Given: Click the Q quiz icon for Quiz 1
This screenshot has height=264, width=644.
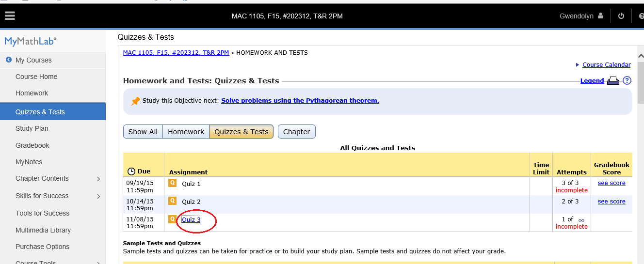Looking at the screenshot, I should [x=172, y=183].
